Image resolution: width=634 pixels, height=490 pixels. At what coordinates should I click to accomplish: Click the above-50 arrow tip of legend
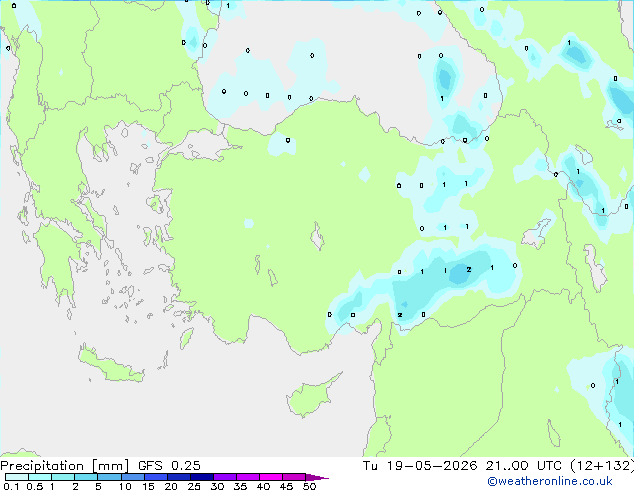click(x=317, y=477)
